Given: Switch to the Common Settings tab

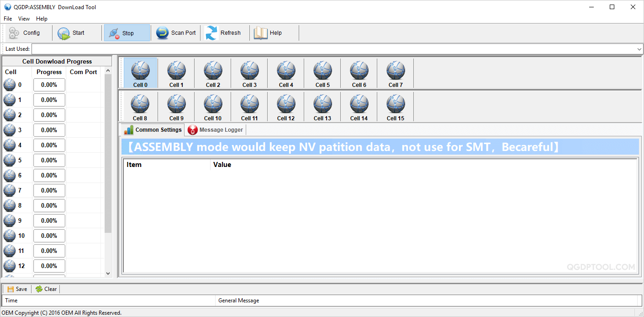Looking at the screenshot, I should [153, 130].
